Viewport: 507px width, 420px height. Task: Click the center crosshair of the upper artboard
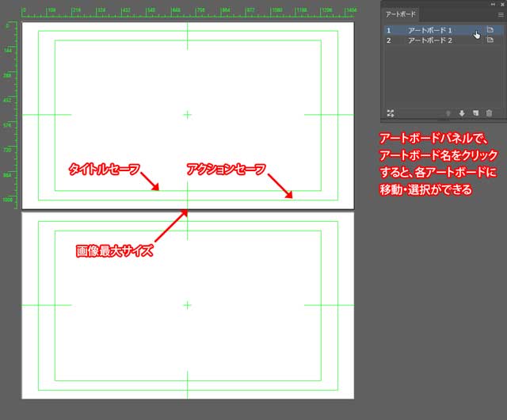pos(188,115)
